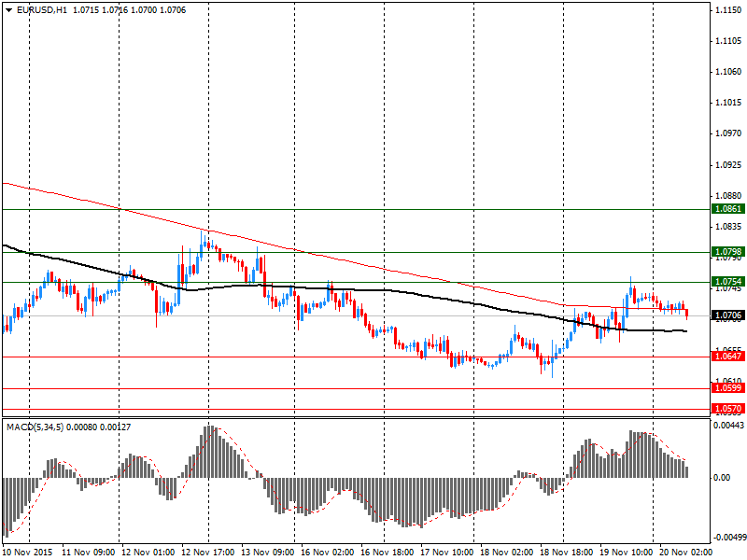
Task: Click the 1.0925 price scale value
Action: pos(728,165)
